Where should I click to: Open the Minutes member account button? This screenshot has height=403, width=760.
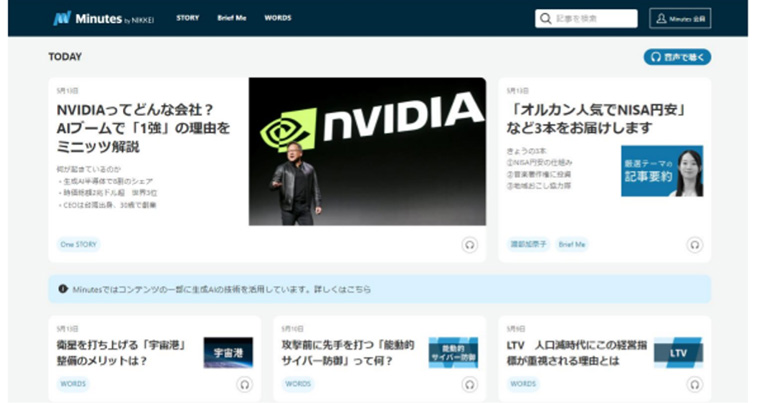click(680, 18)
